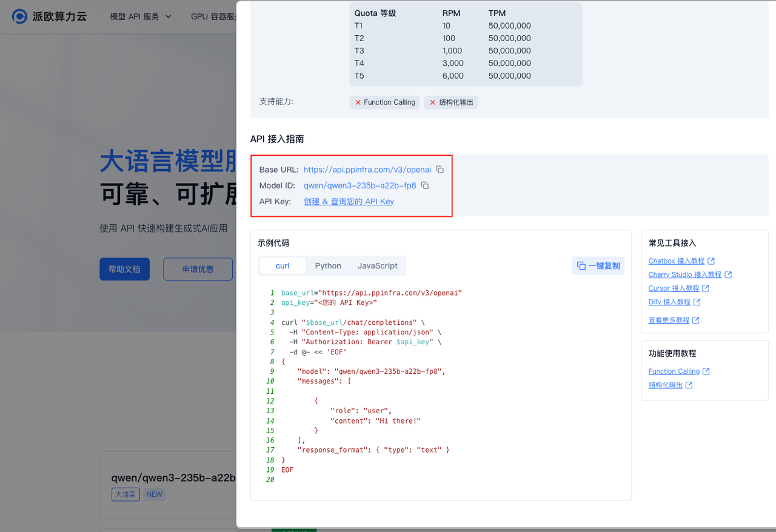
Task: Select the T5 quota row label
Action: click(359, 76)
